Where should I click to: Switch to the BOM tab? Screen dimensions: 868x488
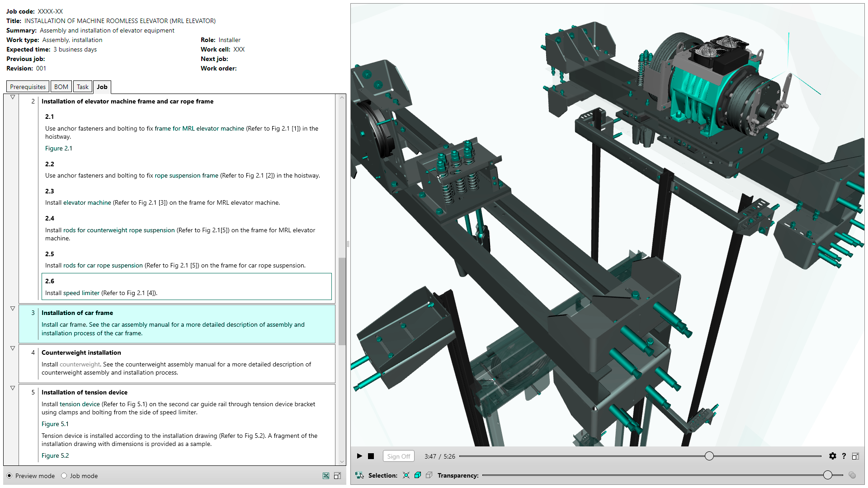click(60, 86)
